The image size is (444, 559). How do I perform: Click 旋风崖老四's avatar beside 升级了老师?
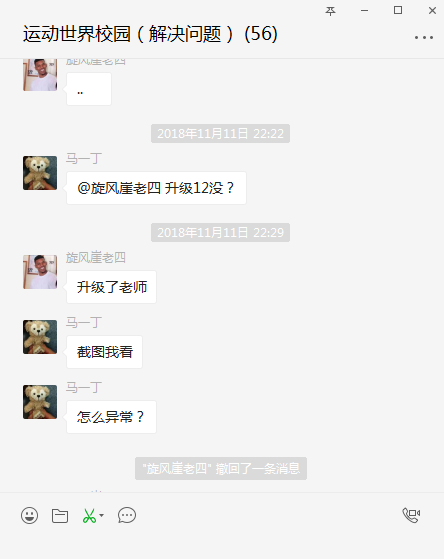[40, 272]
